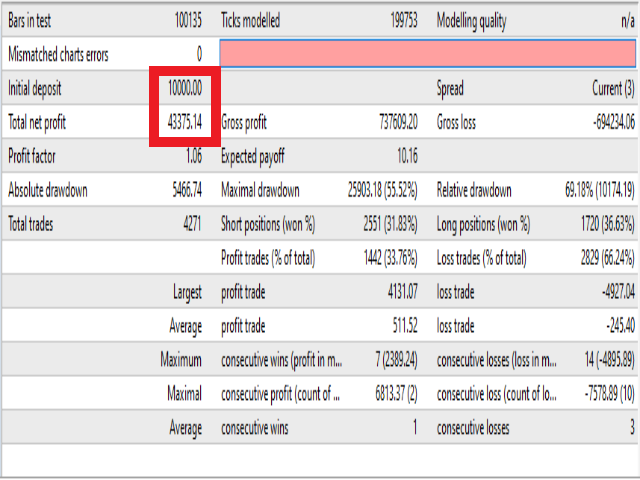Viewport: 640px width, 480px height.
Task: Click the Maximal drawdown value 25903.18 (55.52%)
Action: tap(383, 190)
